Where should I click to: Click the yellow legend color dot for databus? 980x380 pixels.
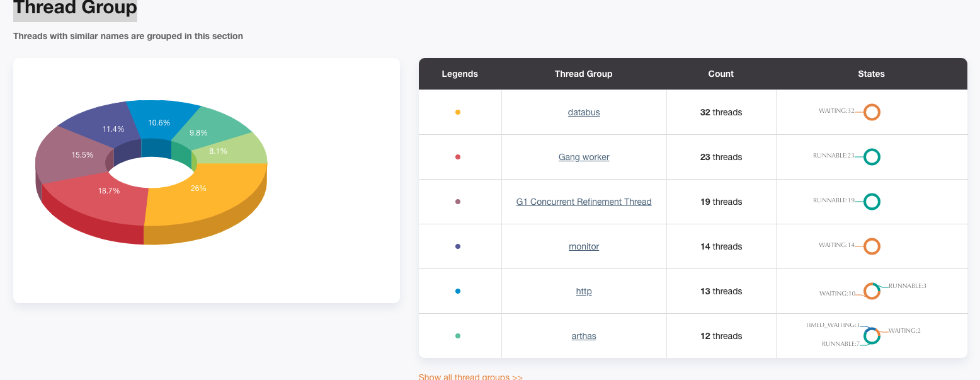click(459, 112)
